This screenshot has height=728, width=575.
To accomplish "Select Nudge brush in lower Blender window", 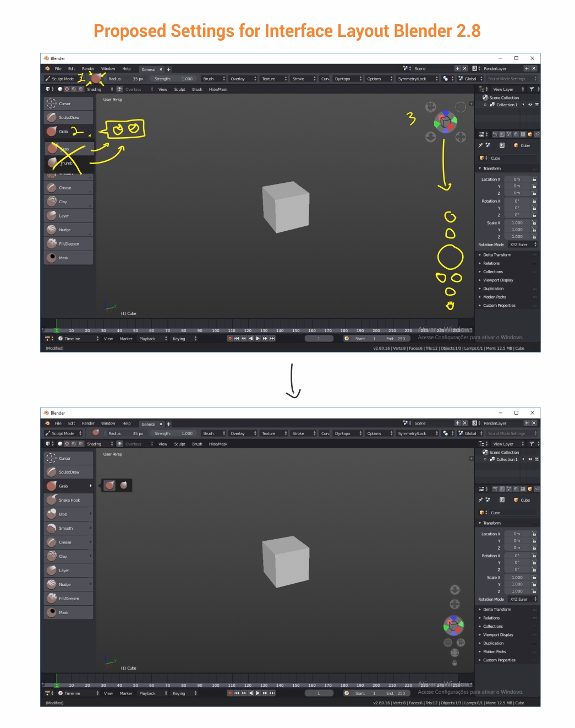I will (68, 584).
